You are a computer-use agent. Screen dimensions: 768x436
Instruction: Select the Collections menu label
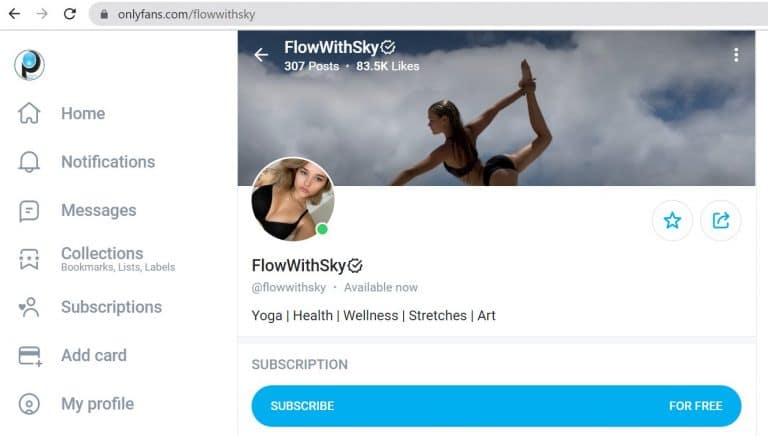[x=102, y=253]
